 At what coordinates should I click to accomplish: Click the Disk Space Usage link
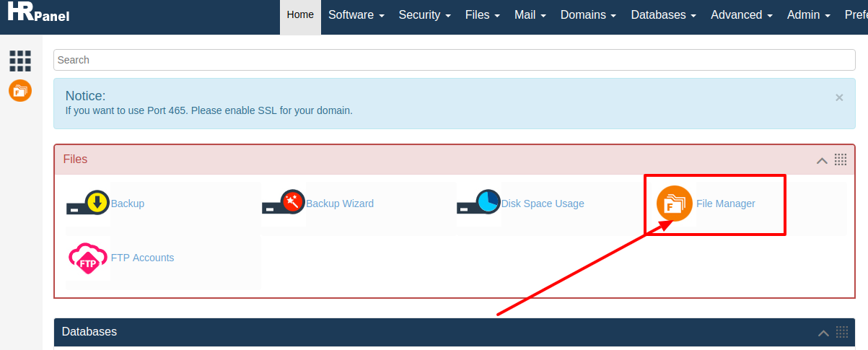tap(543, 204)
